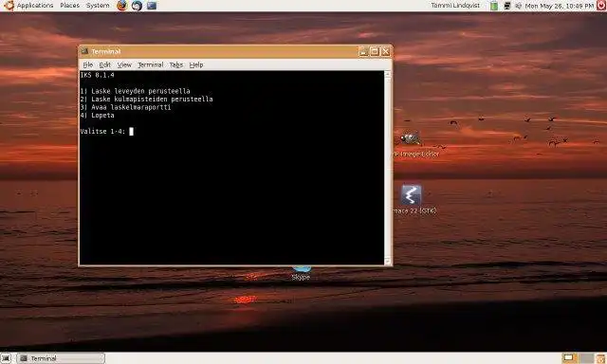Open the Terminal File menu

point(88,64)
